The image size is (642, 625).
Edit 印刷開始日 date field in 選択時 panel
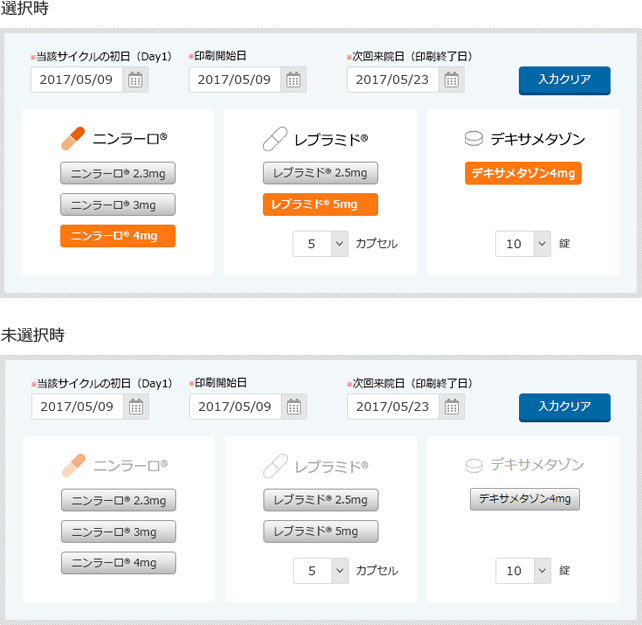[235, 79]
